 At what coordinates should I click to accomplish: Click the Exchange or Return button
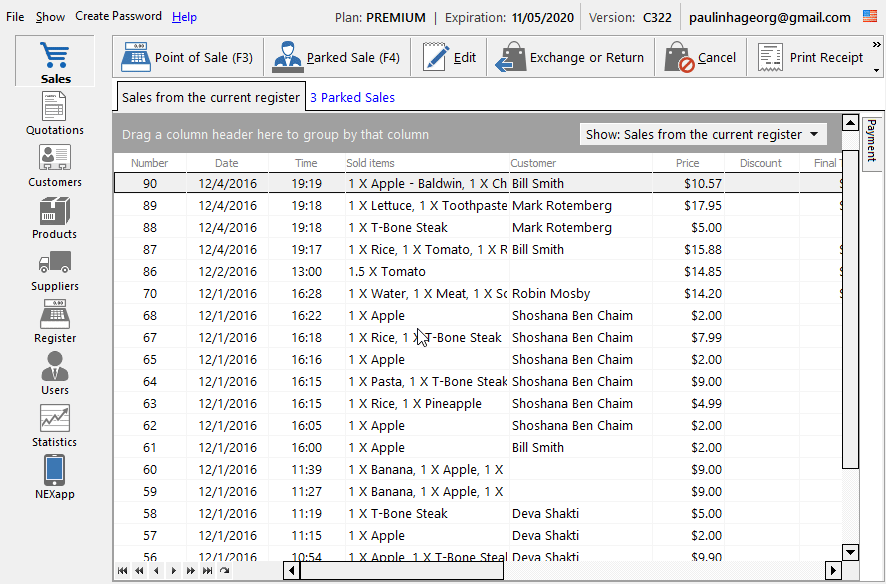[x=570, y=57]
